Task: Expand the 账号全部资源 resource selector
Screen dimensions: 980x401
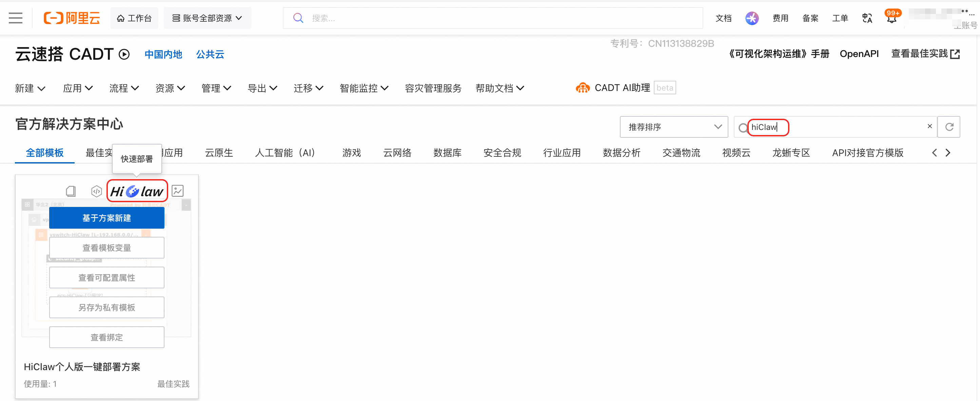Action: coord(207,18)
